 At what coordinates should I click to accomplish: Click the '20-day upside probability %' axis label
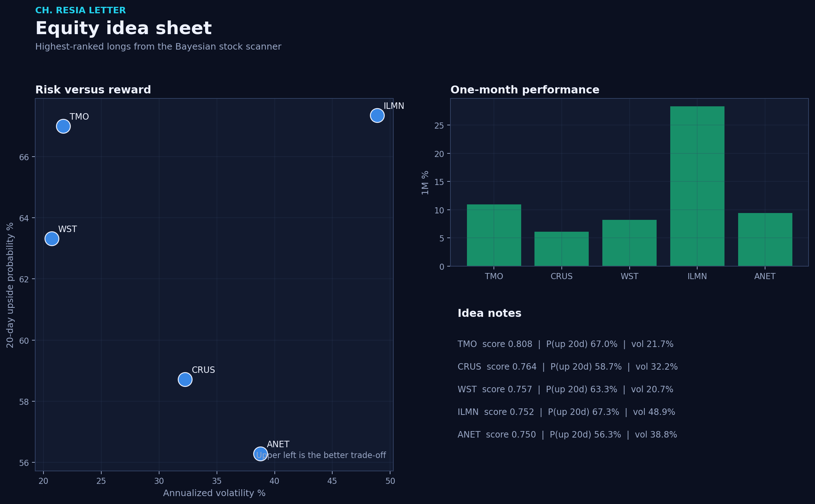click(10, 285)
